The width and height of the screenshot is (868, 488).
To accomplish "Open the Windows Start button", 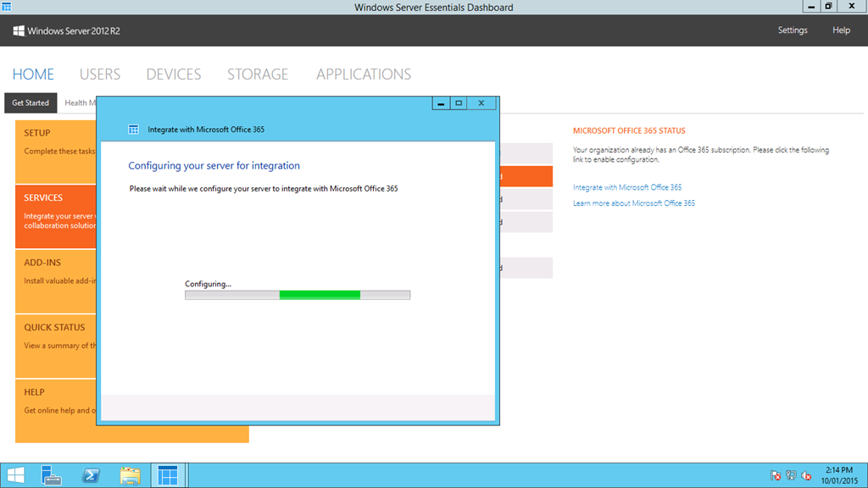I will [x=15, y=475].
